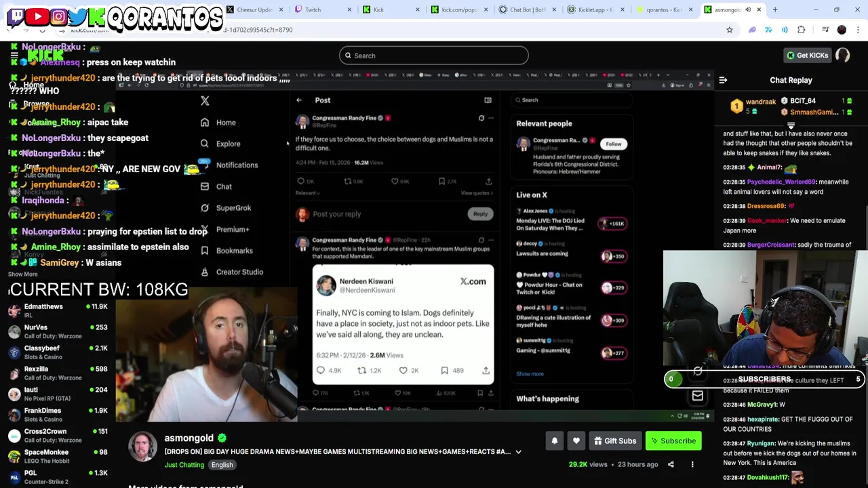Close the qorantos - Kick tab
Image resolution: width=868 pixels, height=488 pixels.
click(691, 9)
